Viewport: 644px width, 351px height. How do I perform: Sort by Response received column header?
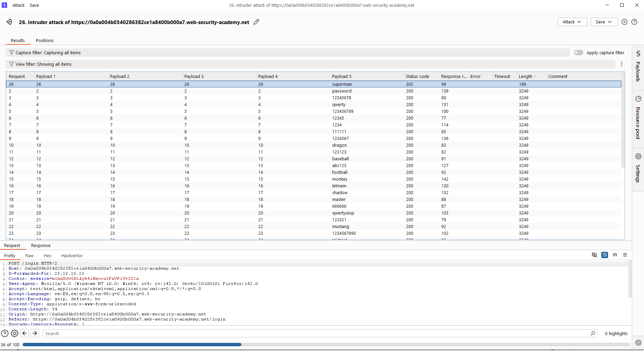(x=454, y=77)
